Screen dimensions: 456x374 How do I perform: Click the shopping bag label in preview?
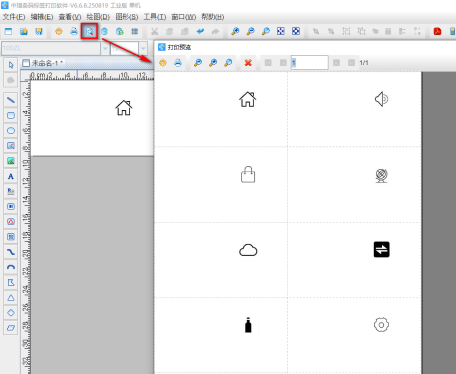click(248, 174)
